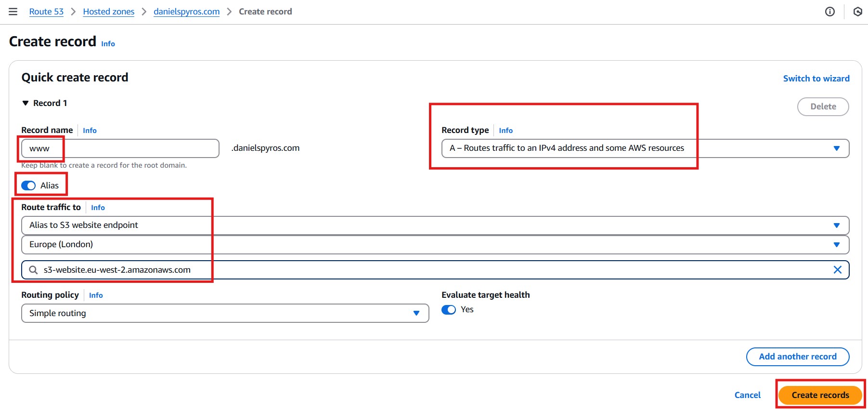Viewport: 868px width, 411px height.
Task: Click the .danielspyros.com domain suffix text
Action: 265,148
